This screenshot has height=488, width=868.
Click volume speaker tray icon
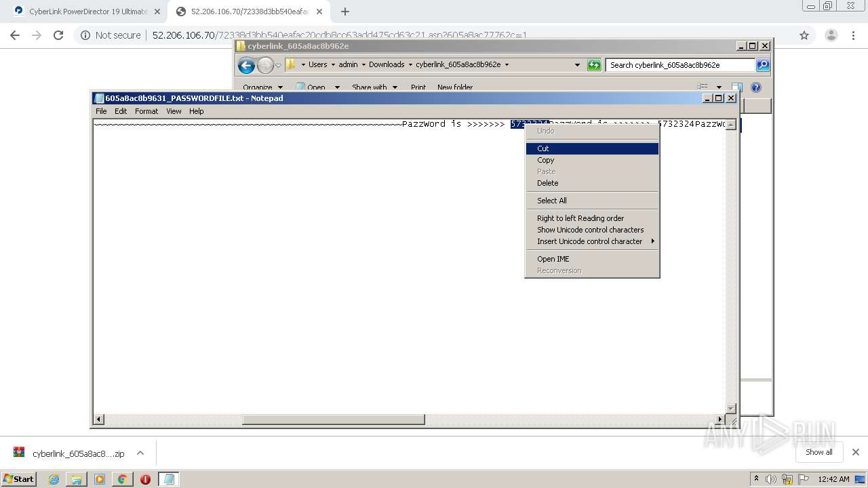[x=771, y=479]
